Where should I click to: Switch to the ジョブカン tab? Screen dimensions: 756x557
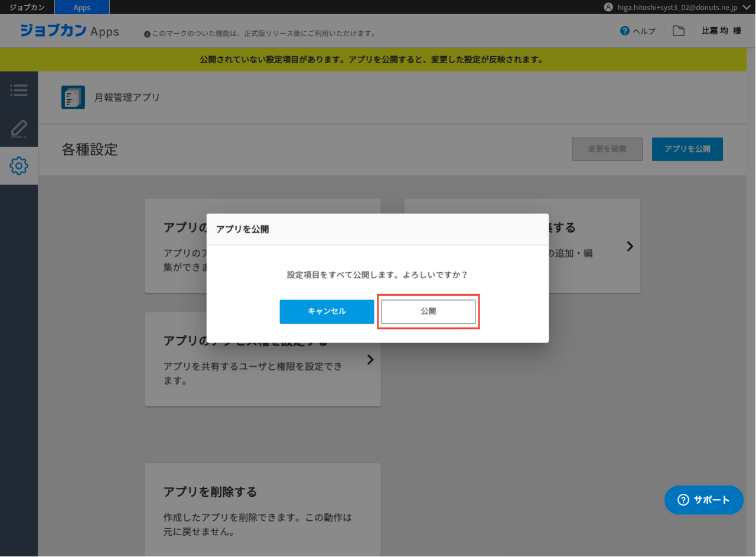[x=27, y=7]
